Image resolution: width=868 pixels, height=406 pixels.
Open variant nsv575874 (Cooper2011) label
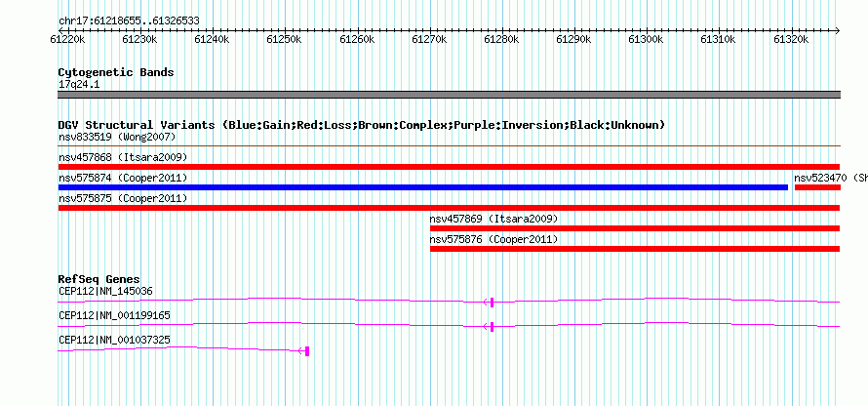tap(123, 178)
